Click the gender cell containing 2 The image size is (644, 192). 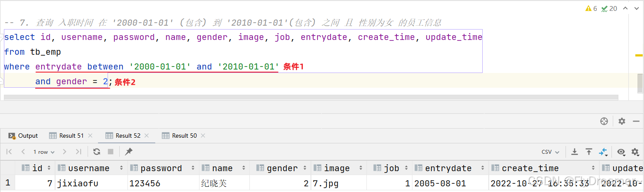pyautogui.click(x=280, y=183)
